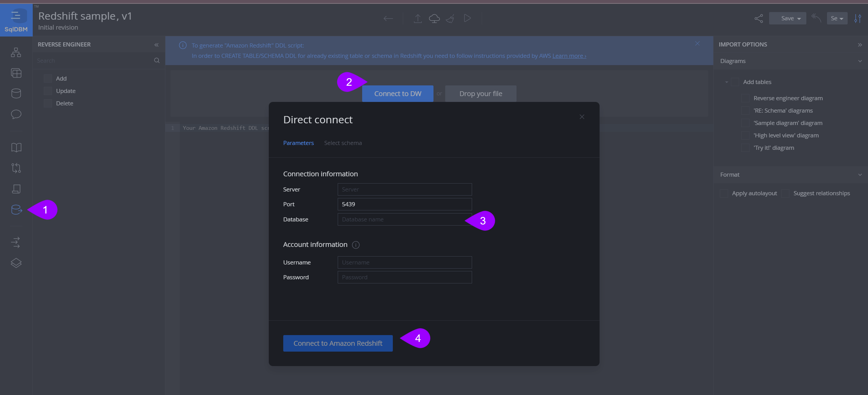Collapse the Diagrams section chevron
Viewport: 868px width, 395px height.
[860, 61]
